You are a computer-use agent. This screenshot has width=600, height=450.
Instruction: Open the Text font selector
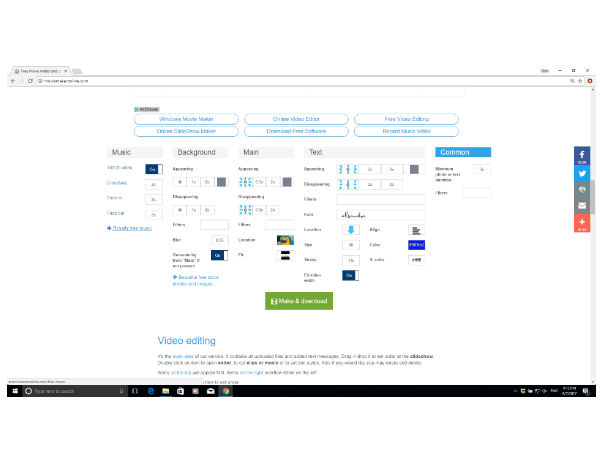pos(380,215)
